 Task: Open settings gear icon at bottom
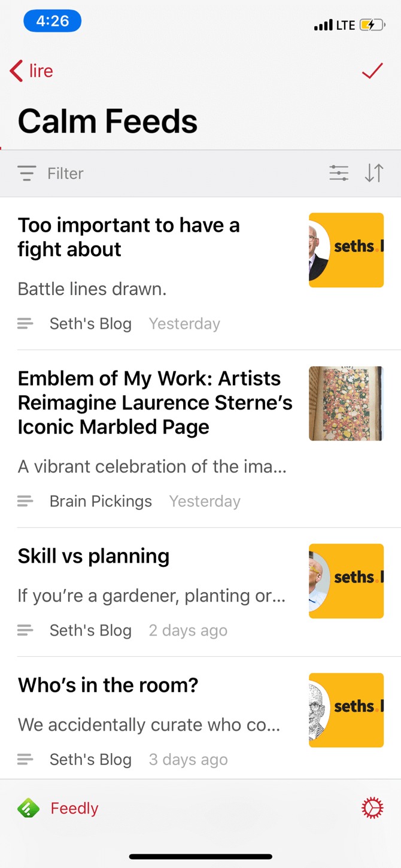click(372, 808)
